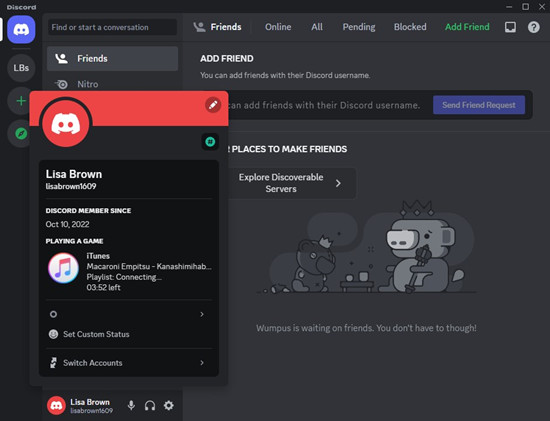Click the Macaroni Empitsu song title

pyautogui.click(x=149, y=266)
